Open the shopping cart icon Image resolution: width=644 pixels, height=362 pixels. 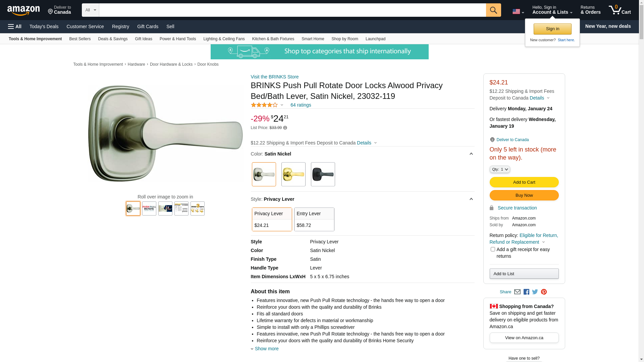pos(619,10)
